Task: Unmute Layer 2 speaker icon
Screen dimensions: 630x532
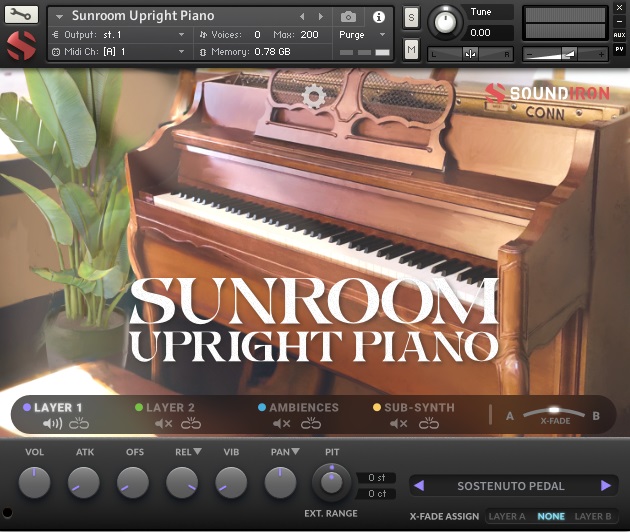Action: click(x=164, y=424)
